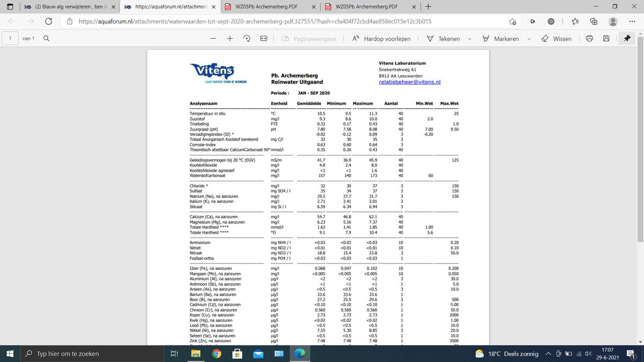Save the PDF with diskette icon
The image size is (644, 362).
click(606, 39)
